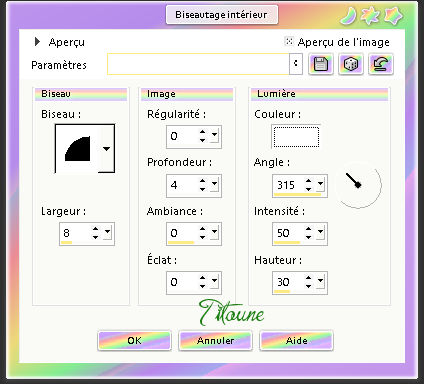The width and height of the screenshot is (424, 384).
Task: Click the Annuler button
Action: (215, 340)
